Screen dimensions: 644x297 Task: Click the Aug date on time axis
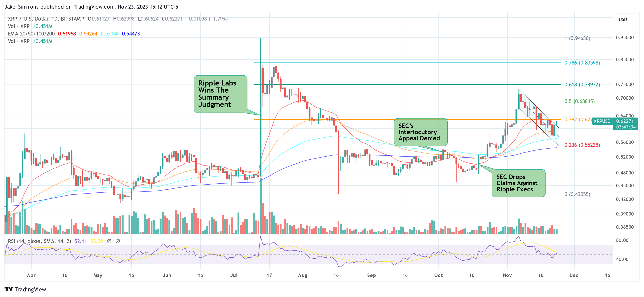point(303,275)
